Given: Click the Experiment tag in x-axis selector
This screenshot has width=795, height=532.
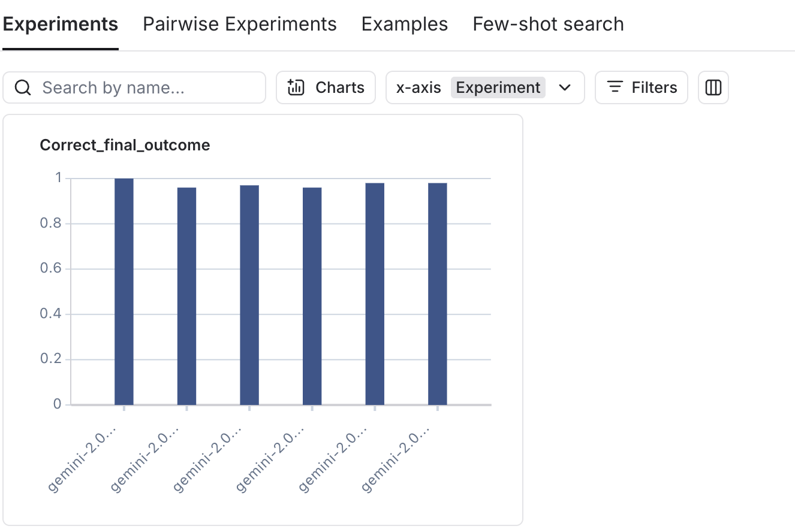Looking at the screenshot, I should (x=498, y=87).
